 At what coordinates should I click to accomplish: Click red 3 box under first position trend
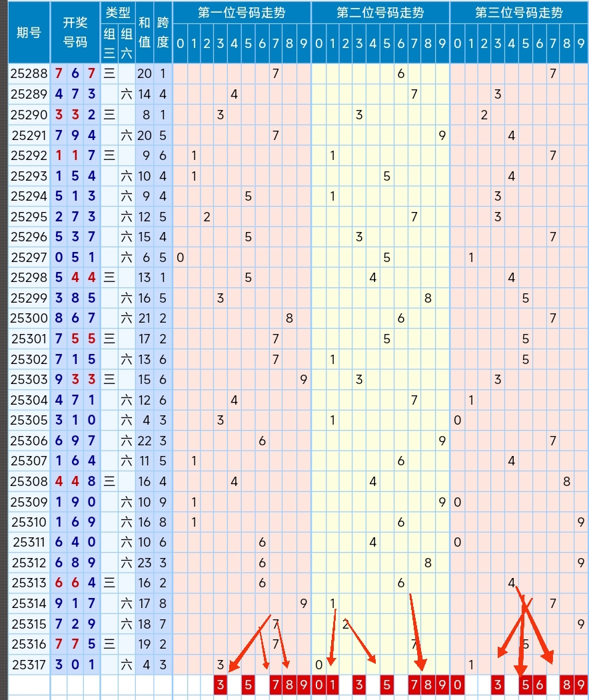[x=221, y=685]
